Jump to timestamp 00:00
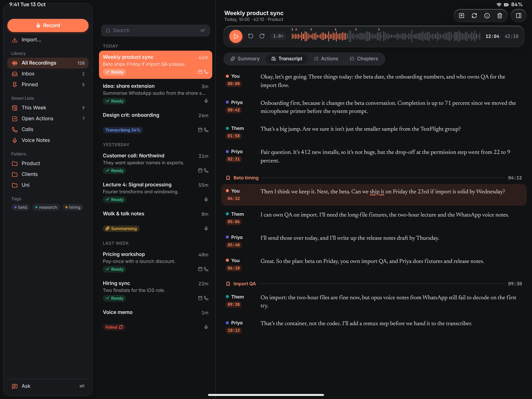 pos(234,84)
